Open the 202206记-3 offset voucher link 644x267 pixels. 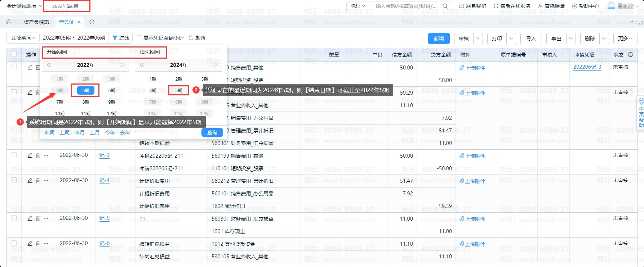[x=587, y=67]
